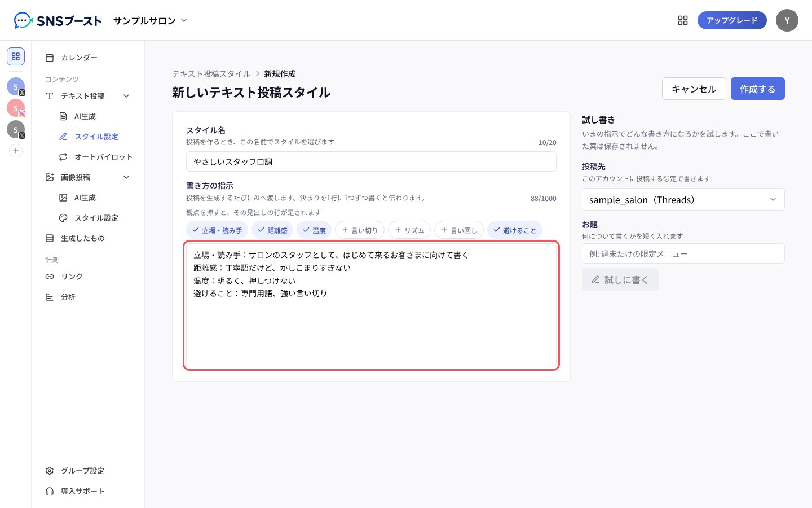Click the 作成する button
The image size is (812, 508).
pos(758,89)
